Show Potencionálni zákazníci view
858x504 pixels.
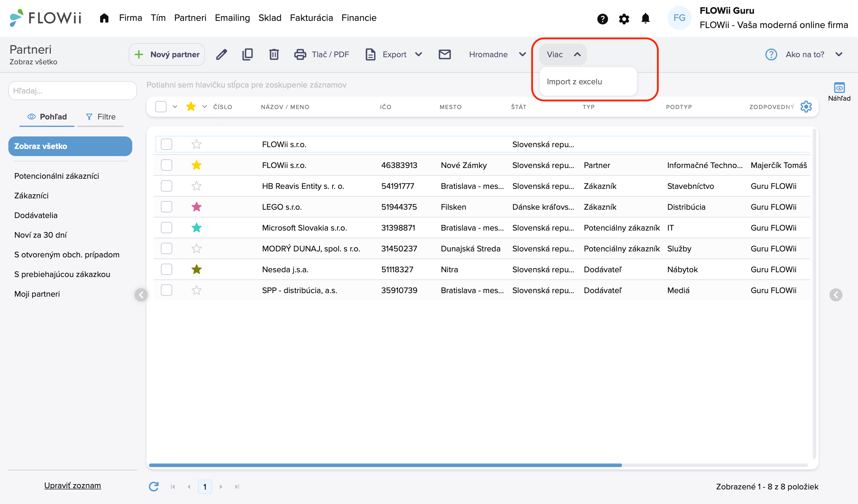tap(57, 176)
